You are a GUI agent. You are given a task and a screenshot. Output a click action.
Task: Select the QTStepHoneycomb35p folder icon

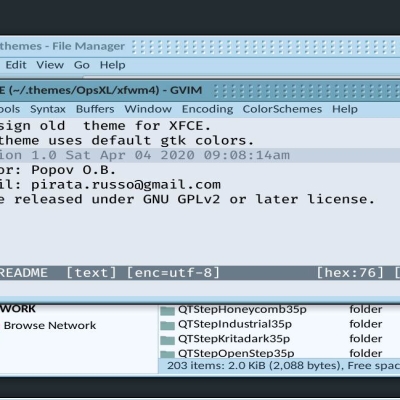pyautogui.click(x=167, y=310)
